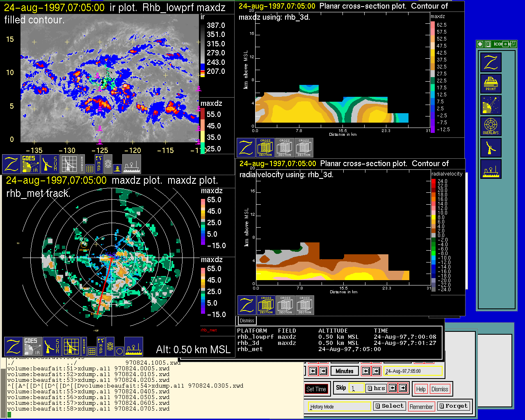The image size is (525, 420).
Task: Click the Help button in the time controller
Action: (421, 389)
